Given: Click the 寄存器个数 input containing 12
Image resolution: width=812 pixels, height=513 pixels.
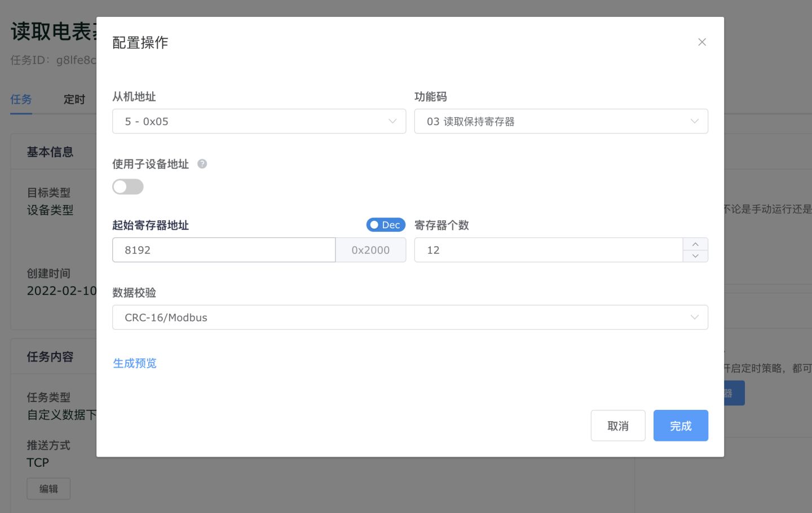Looking at the screenshot, I should 549,250.
